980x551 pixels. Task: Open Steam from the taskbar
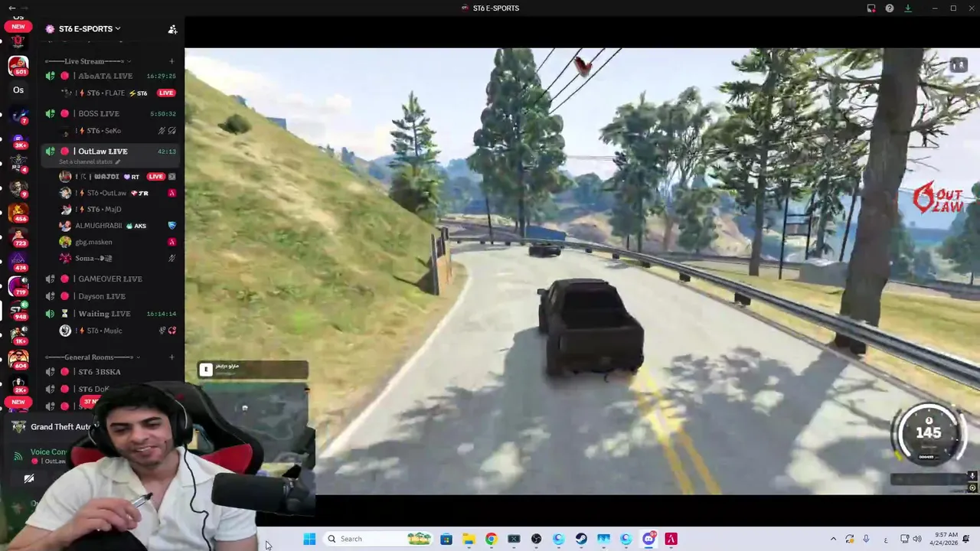pos(581,539)
